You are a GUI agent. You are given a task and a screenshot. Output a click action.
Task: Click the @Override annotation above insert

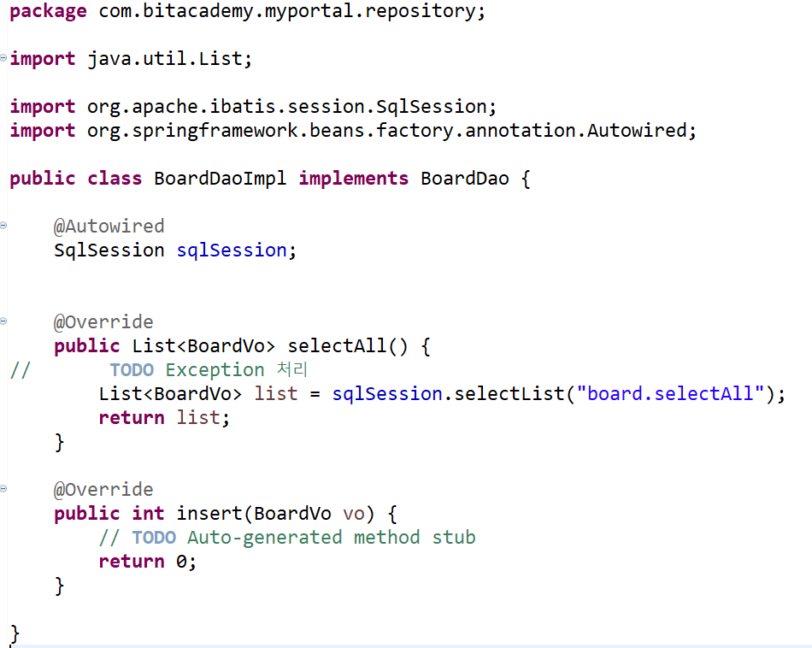(x=103, y=490)
